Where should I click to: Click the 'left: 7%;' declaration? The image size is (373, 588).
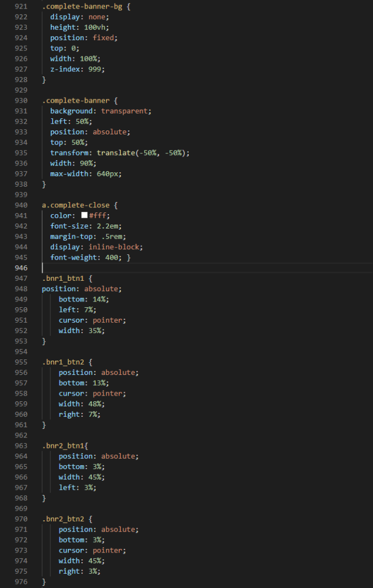tap(77, 310)
